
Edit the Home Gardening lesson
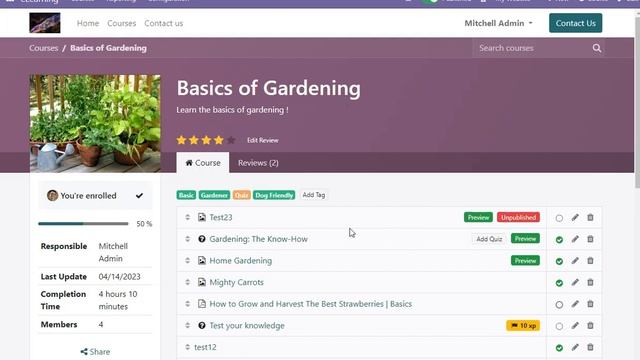[575, 260]
